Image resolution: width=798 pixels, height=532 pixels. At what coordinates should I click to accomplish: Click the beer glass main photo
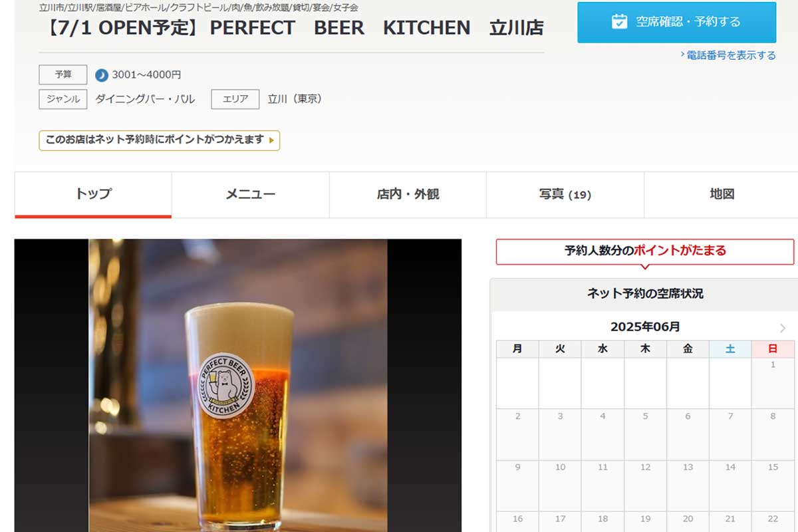(x=238, y=386)
